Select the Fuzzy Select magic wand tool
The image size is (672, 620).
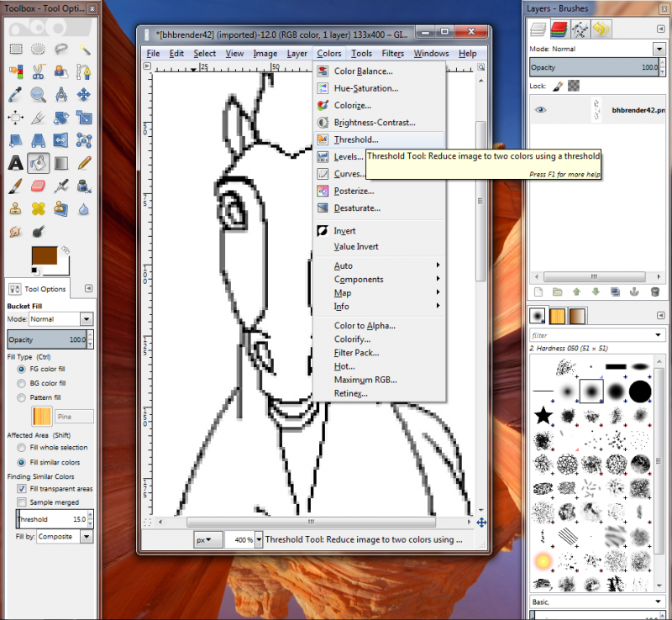(84, 49)
